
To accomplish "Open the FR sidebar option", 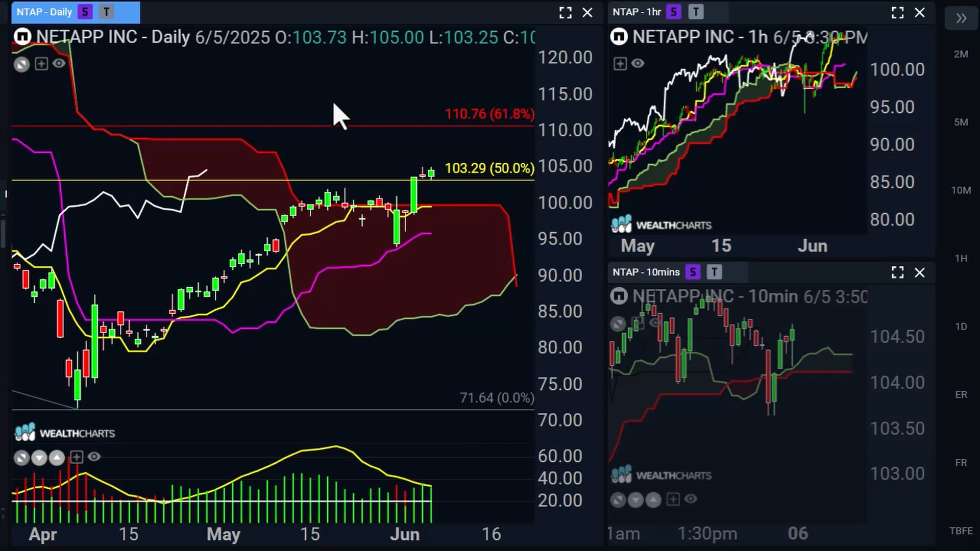I will (961, 463).
